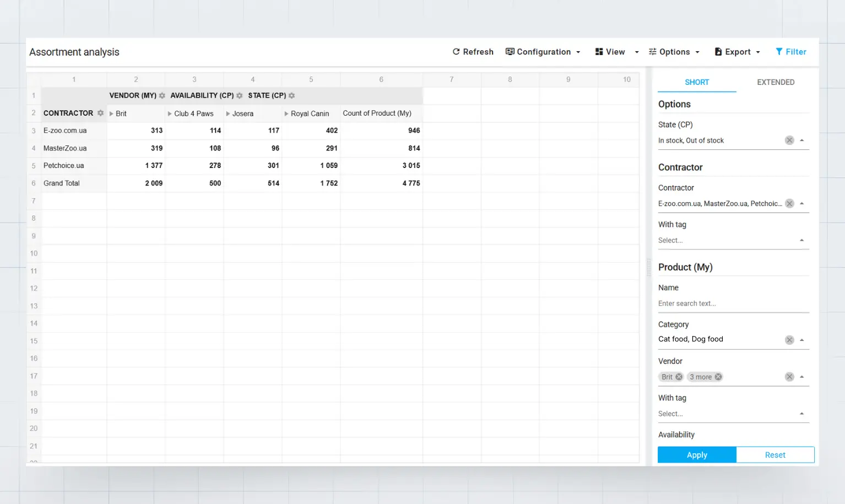Remove the '3 more' vendor chip
Viewport: 845px width, 504px height.
718,377
